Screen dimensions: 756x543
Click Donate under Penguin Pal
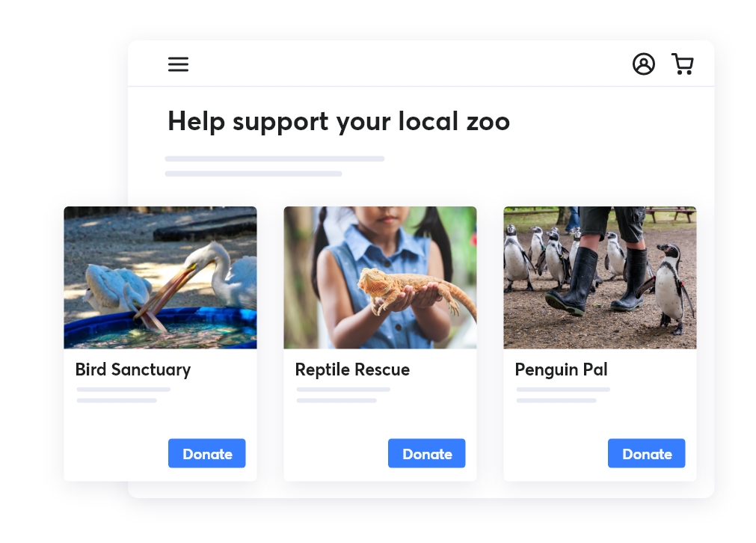coord(646,453)
